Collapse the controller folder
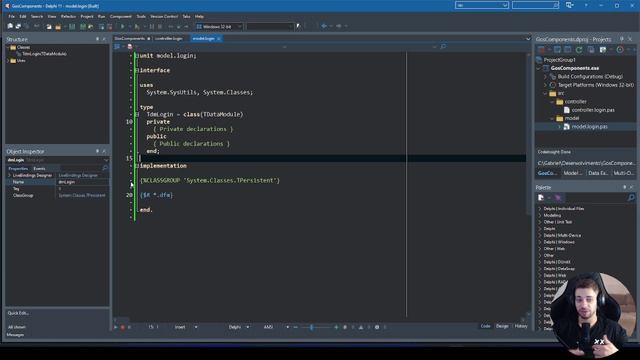Screen dimensions: 640x360 (x=553, y=102)
